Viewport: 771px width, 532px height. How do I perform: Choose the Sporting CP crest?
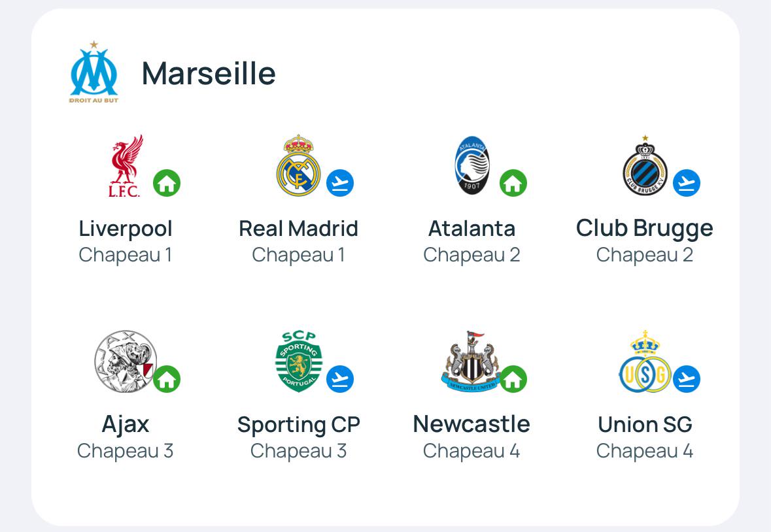[298, 361]
